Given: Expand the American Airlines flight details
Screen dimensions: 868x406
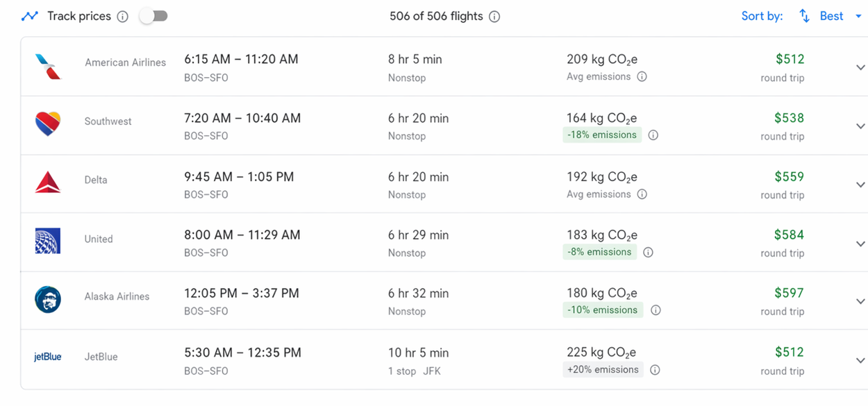Looking at the screenshot, I should (860, 67).
